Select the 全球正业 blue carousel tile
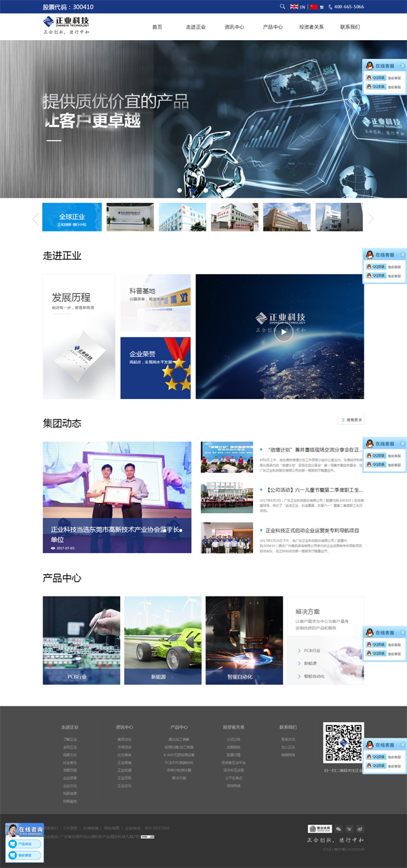This screenshot has width=407, height=868. (72, 217)
